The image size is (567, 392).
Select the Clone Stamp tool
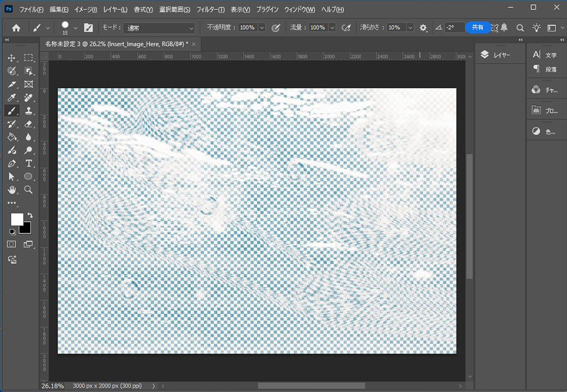(x=29, y=111)
